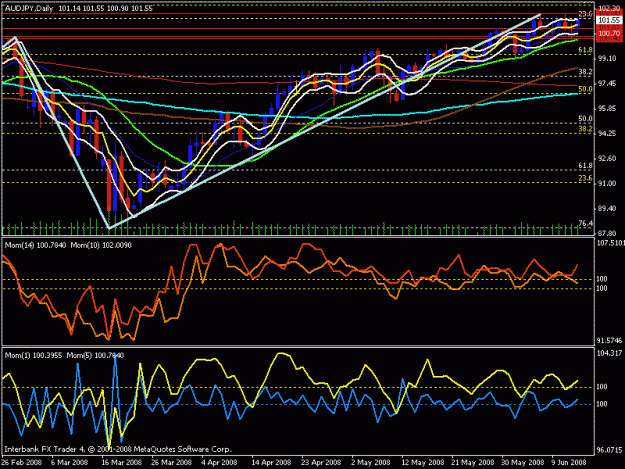Click the 9 Jun 2008 date label

pyautogui.click(x=569, y=462)
